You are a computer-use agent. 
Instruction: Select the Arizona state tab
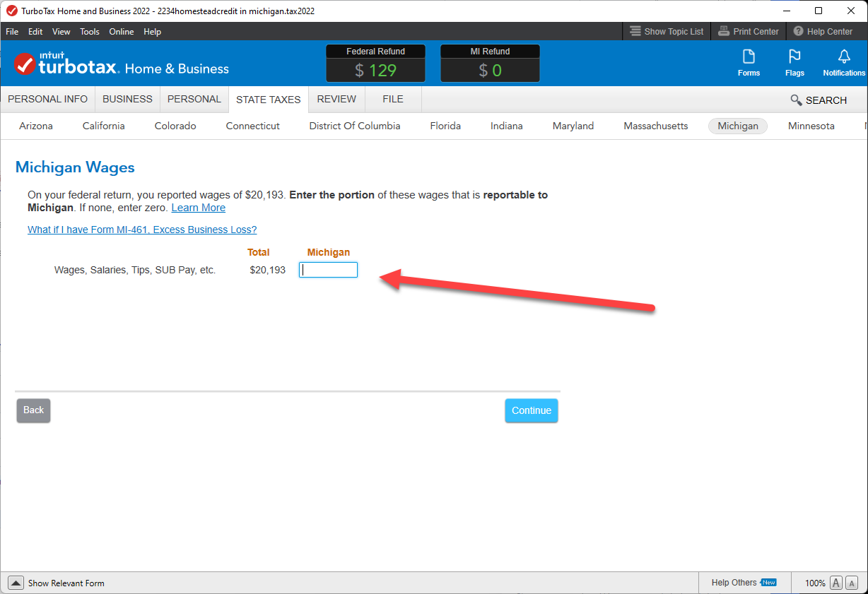pyautogui.click(x=36, y=126)
